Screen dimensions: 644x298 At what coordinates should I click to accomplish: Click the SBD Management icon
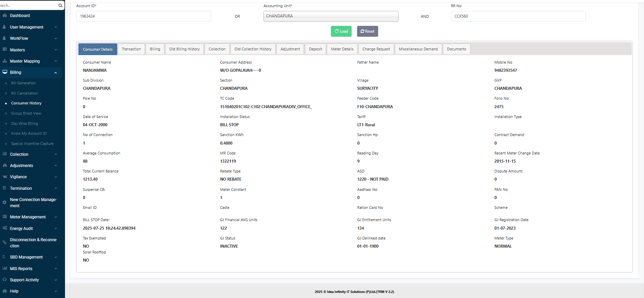(x=4, y=257)
